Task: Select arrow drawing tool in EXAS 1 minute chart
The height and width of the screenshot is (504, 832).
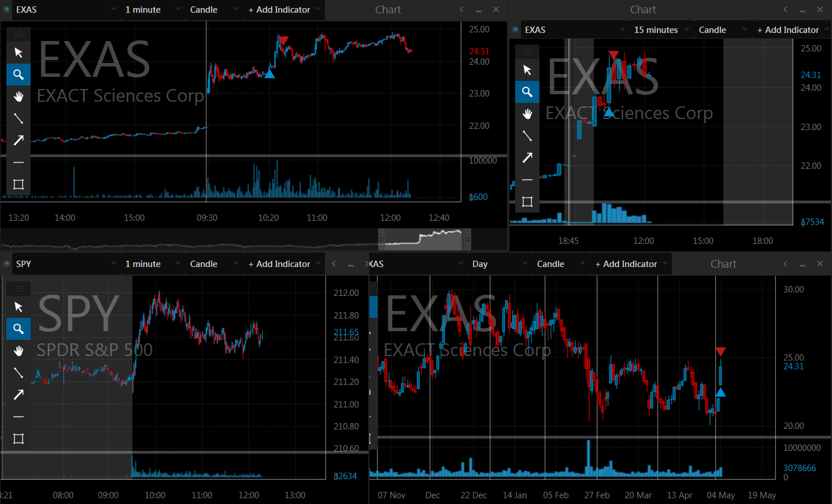Action: (x=19, y=140)
